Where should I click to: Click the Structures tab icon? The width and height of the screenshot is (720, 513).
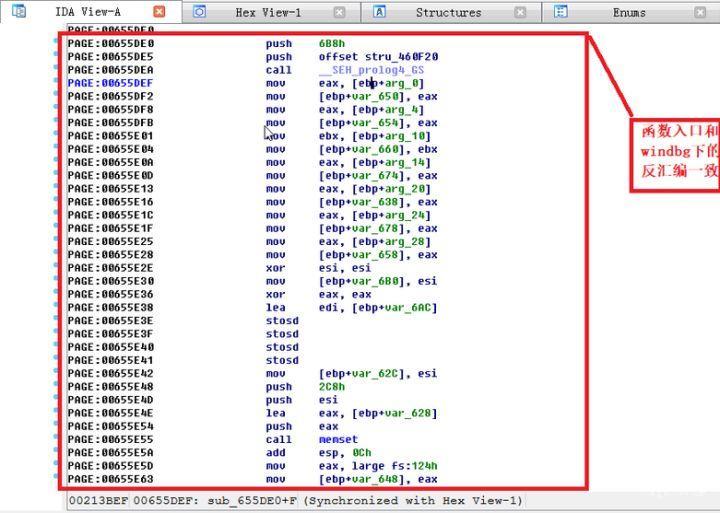click(x=380, y=12)
